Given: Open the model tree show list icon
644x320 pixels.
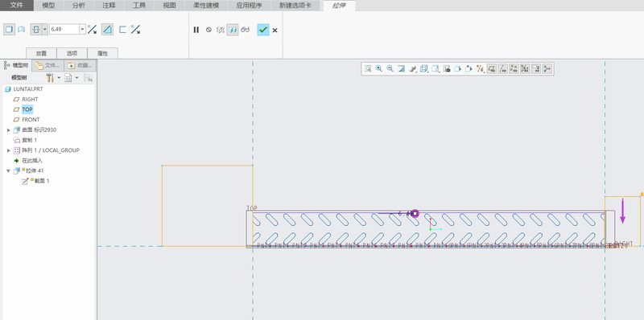Looking at the screenshot, I should pos(68,77).
